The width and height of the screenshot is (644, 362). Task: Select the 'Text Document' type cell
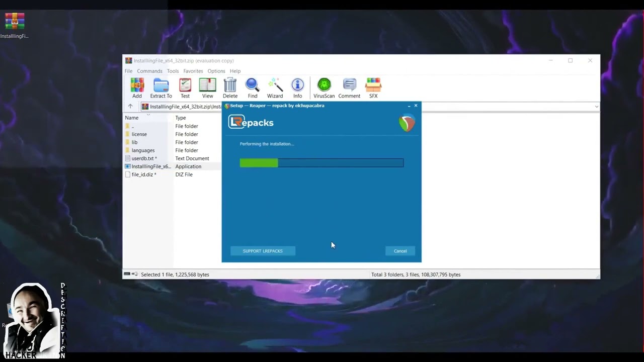pyautogui.click(x=192, y=158)
